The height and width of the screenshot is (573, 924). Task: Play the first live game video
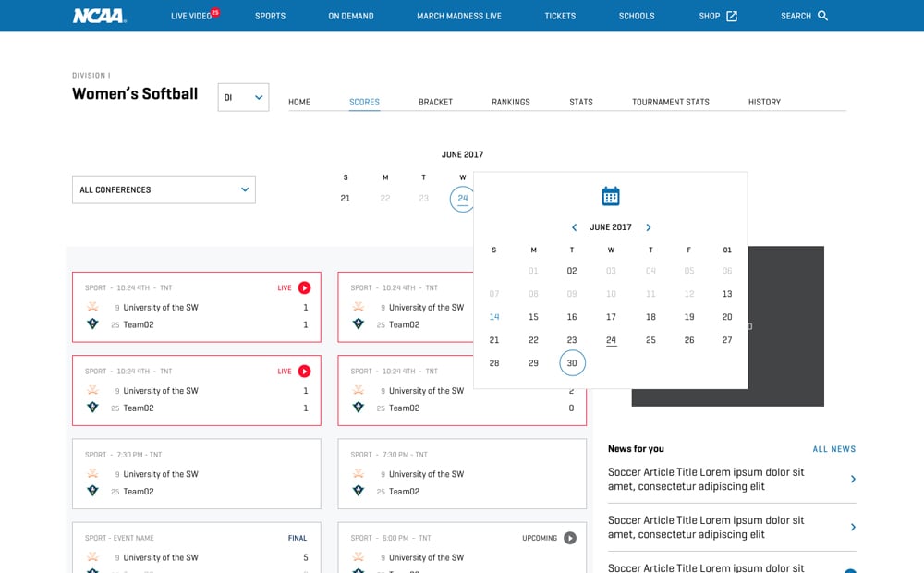(x=304, y=287)
